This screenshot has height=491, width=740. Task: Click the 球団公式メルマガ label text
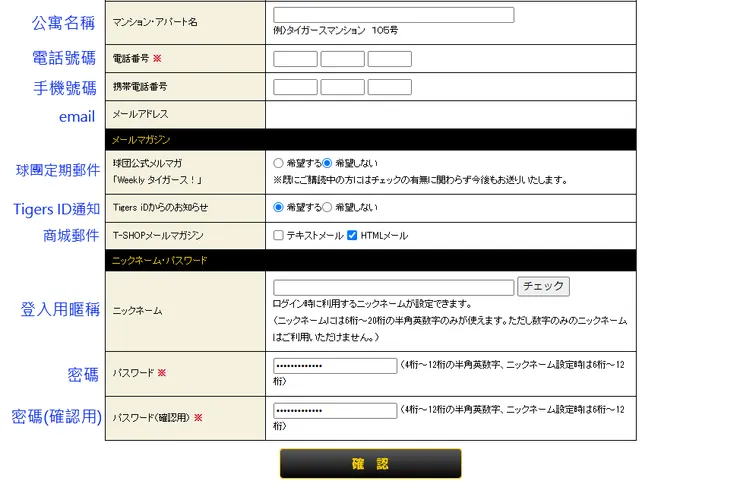tap(147, 163)
